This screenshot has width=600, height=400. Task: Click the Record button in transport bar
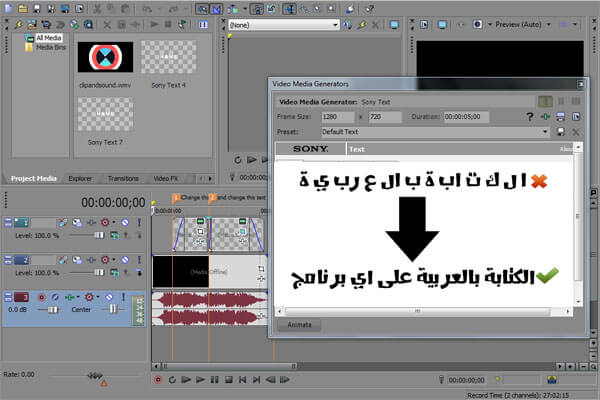point(158,380)
